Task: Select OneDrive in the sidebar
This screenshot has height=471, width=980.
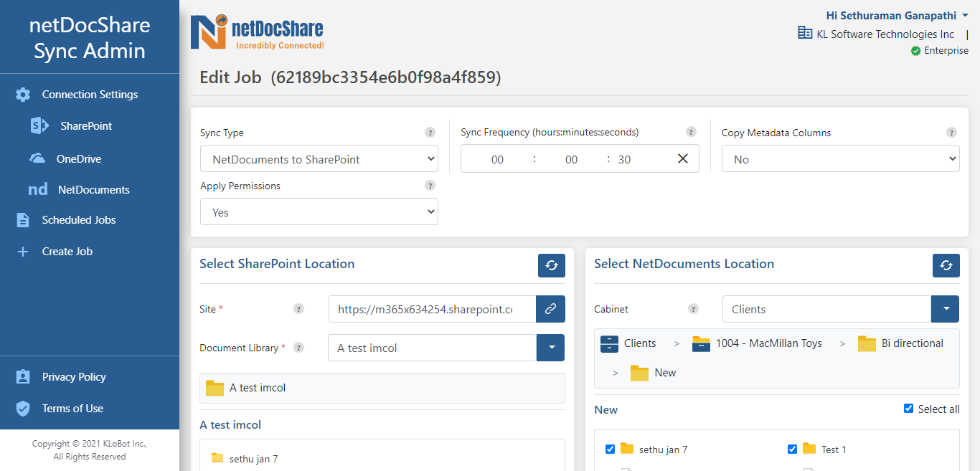Action: 79,159
